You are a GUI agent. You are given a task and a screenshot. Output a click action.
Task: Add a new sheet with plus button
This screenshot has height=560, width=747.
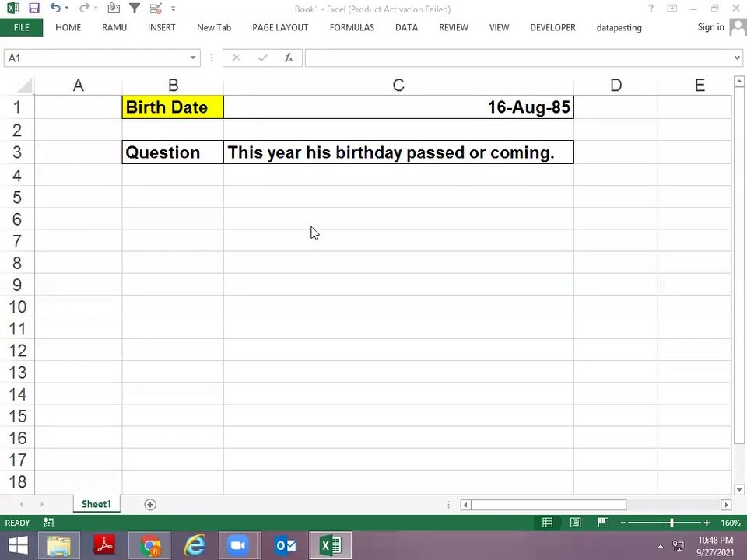click(x=150, y=504)
